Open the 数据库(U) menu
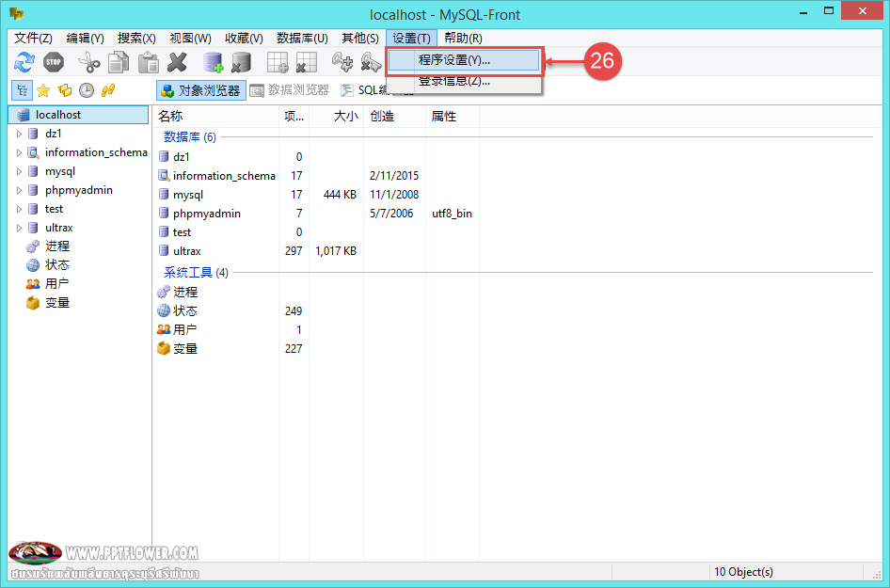890x588 pixels. pyautogui.click(x=303, y=38)
